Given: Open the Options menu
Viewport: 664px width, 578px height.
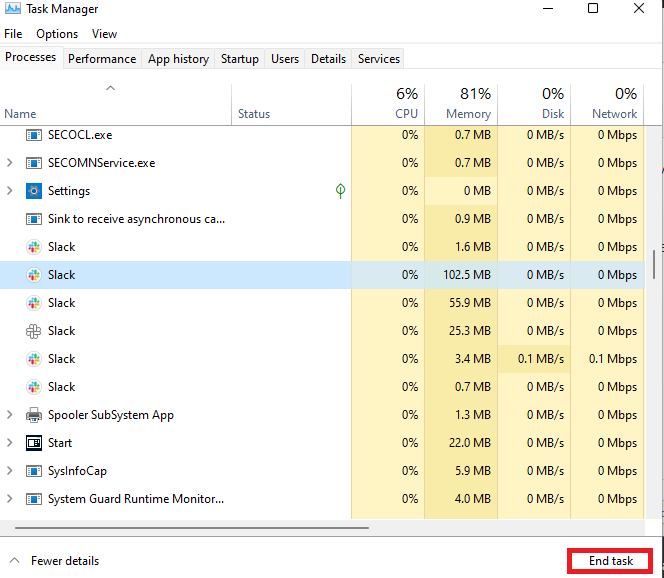Looking at the screenshot, I should point(57,34).
